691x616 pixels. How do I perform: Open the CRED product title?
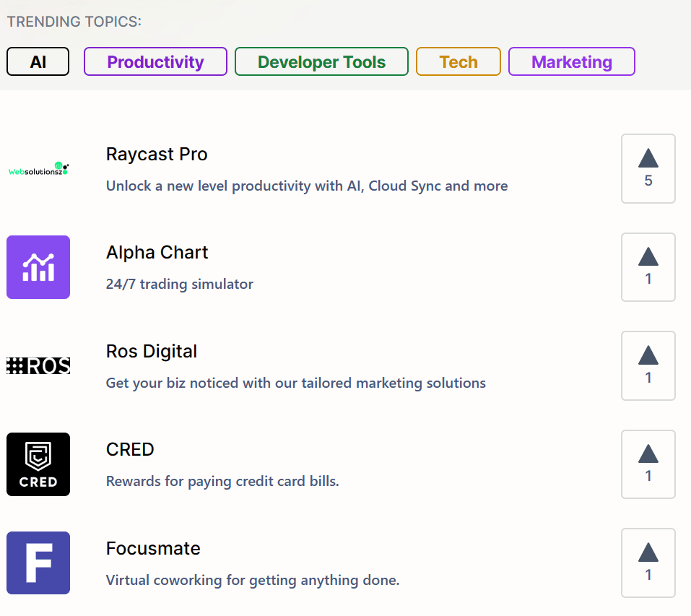[x=130, y=450]
